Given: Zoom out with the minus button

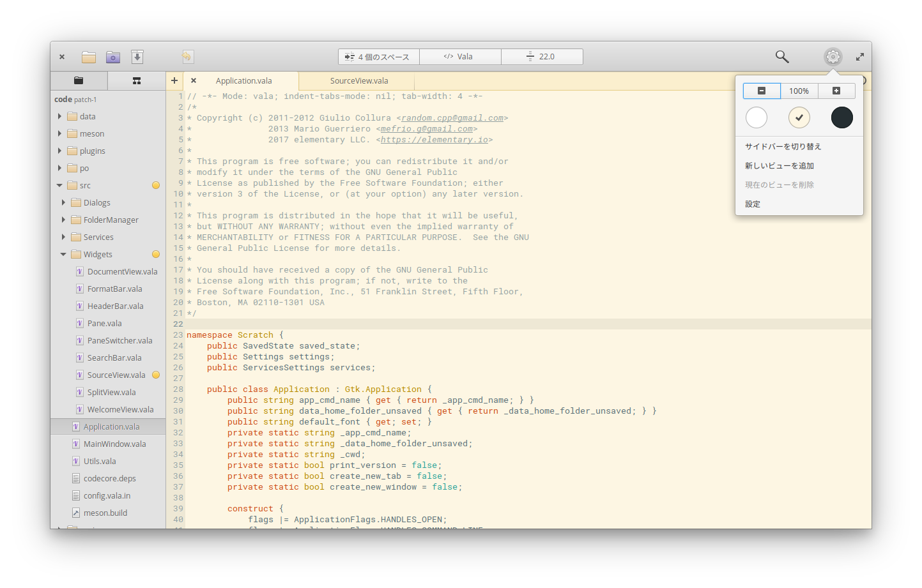Looking at the screenshot, I should (x=762, y=91).
